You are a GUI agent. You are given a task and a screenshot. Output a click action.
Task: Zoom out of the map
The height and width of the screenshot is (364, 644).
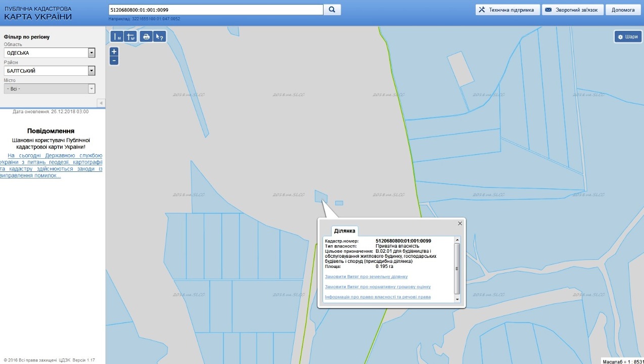click(x=114, y=61)
